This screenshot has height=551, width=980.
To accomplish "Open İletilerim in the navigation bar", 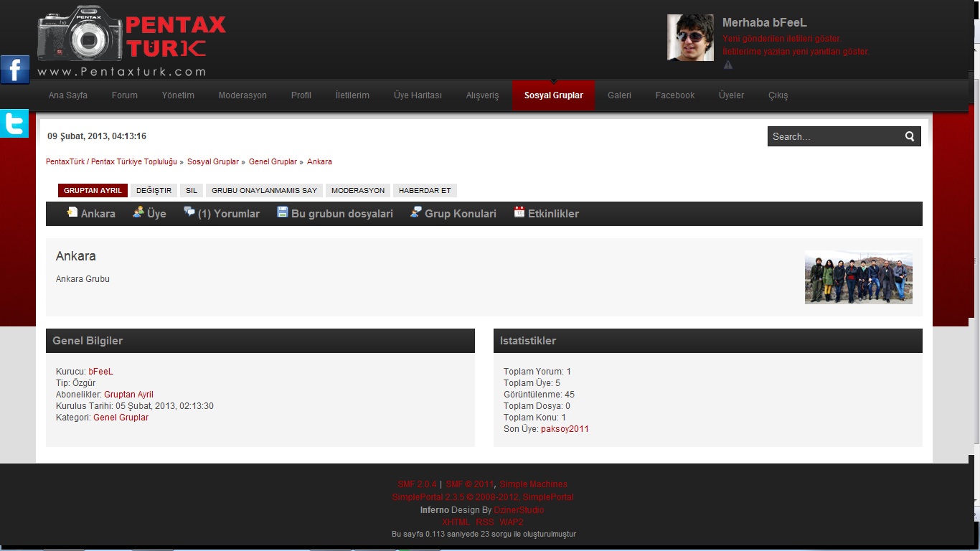I will point(352,95).
